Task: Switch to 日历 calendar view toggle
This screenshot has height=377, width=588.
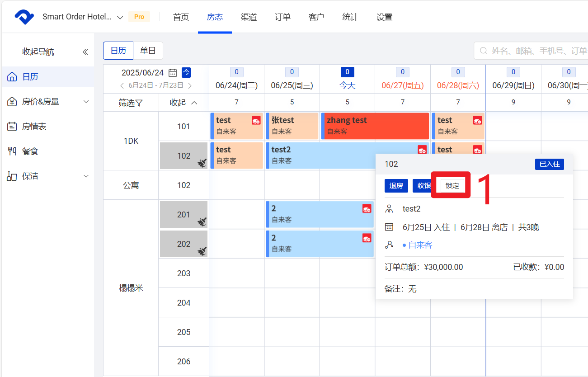Action: click(118, 51)
